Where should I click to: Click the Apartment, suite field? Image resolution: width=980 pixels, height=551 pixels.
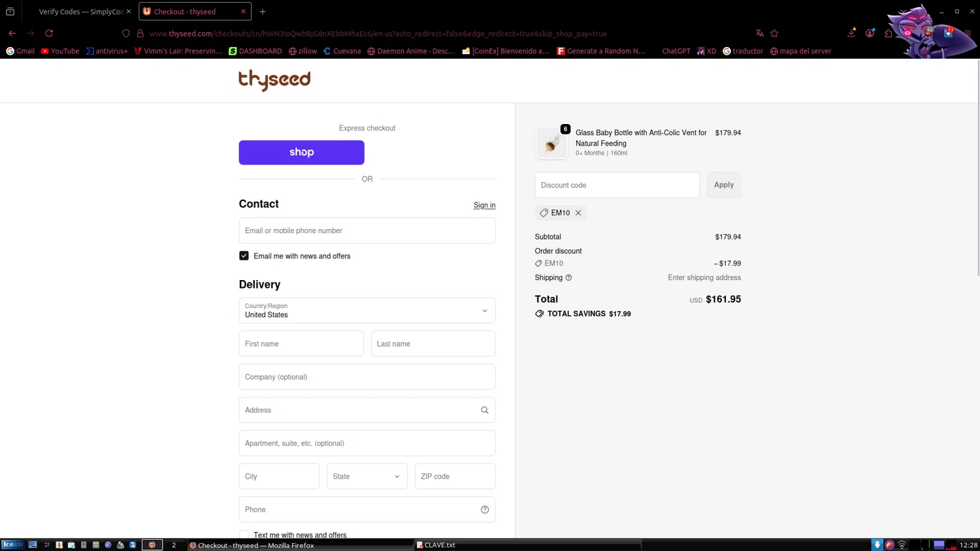point(367,443)
